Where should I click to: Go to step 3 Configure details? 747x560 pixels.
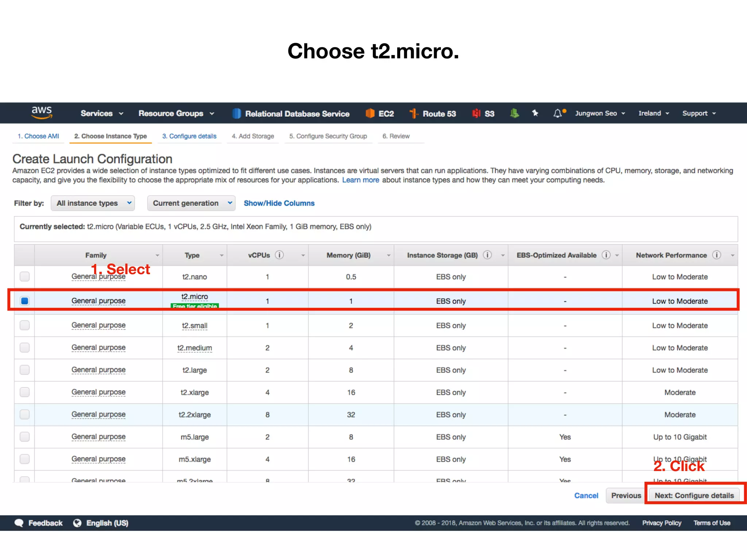click(x=189, y=136)
